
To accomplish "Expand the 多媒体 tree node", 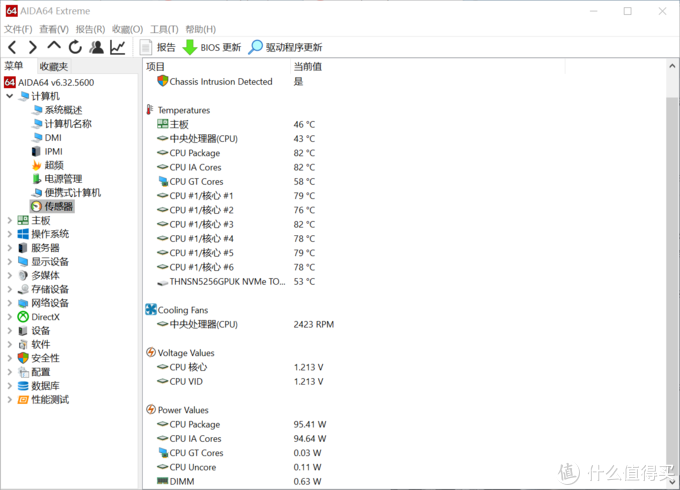I will pos(10,275).
